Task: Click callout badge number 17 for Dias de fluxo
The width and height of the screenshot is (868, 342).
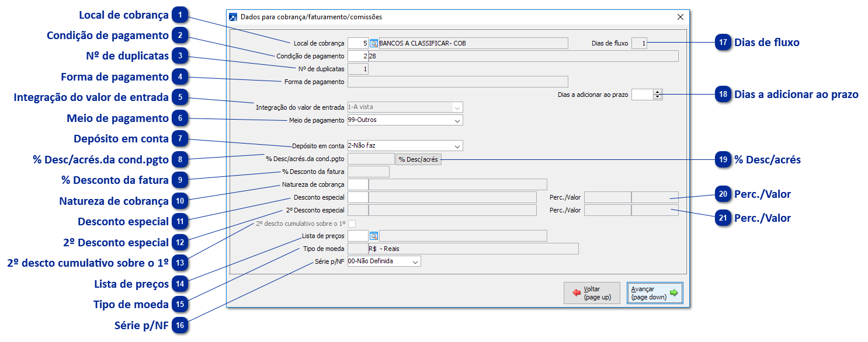Action: point(723,43)
